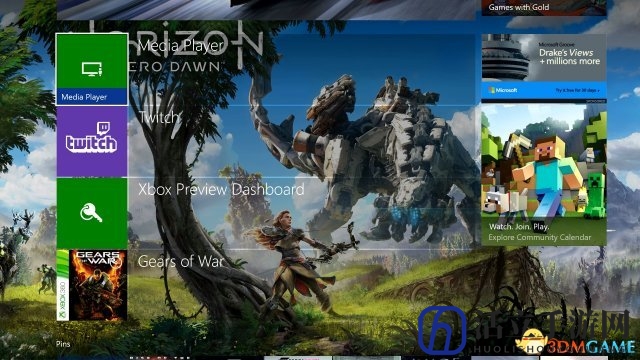
Task: Open the green Media Player monitor icon tile
Action: tap(92, 69)
